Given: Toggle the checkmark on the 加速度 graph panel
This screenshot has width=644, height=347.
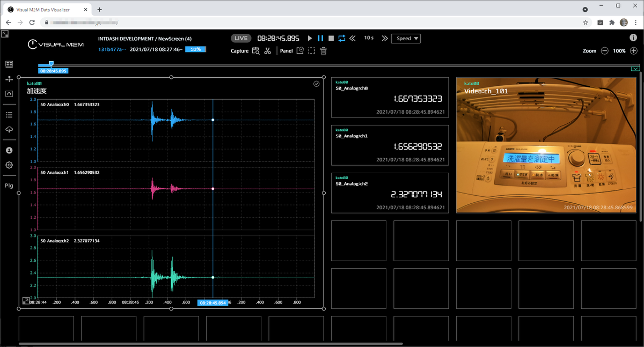Looking at the screenshot, I should [317, 84].
